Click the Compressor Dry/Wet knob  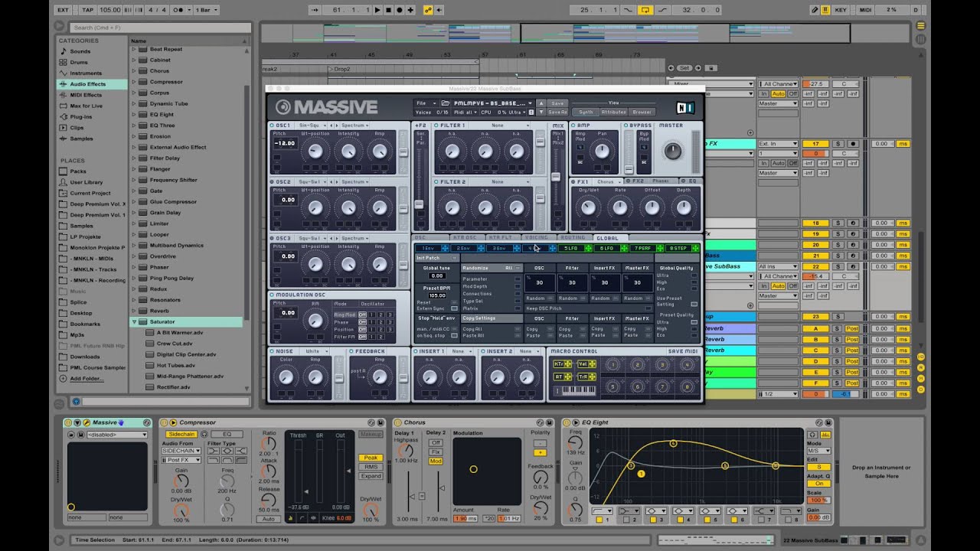coord(371,509)
